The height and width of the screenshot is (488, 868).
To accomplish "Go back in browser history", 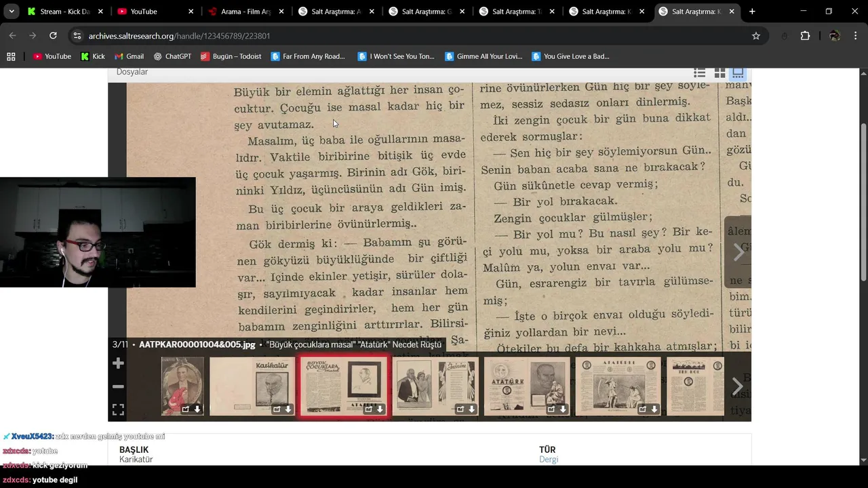I will click(x=12, y=36).
